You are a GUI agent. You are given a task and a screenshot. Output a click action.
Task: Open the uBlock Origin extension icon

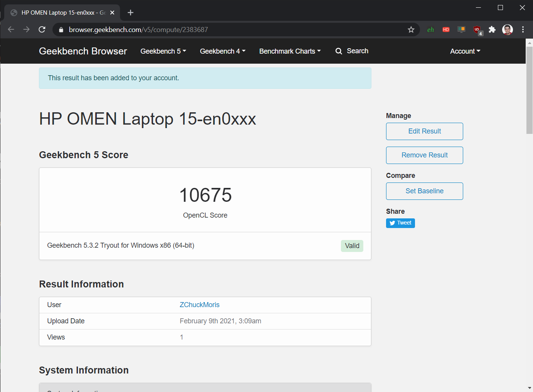(x=477, y=30)
